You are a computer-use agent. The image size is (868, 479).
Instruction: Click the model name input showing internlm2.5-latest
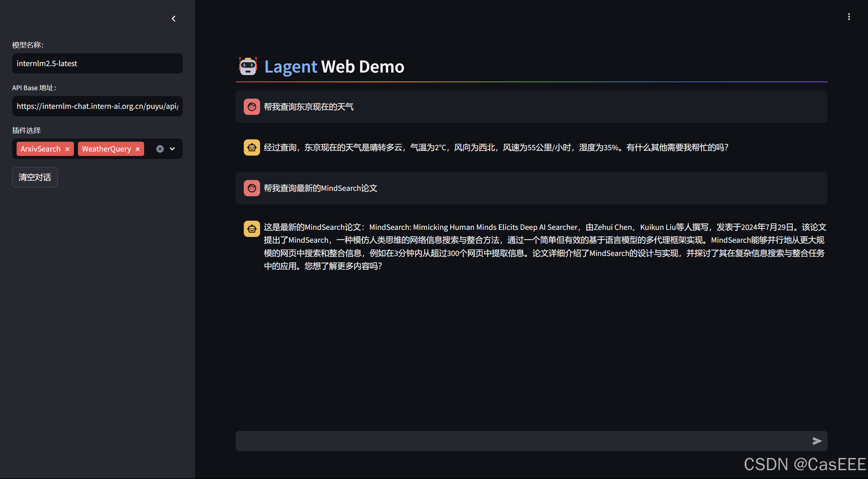click(97, 63)
